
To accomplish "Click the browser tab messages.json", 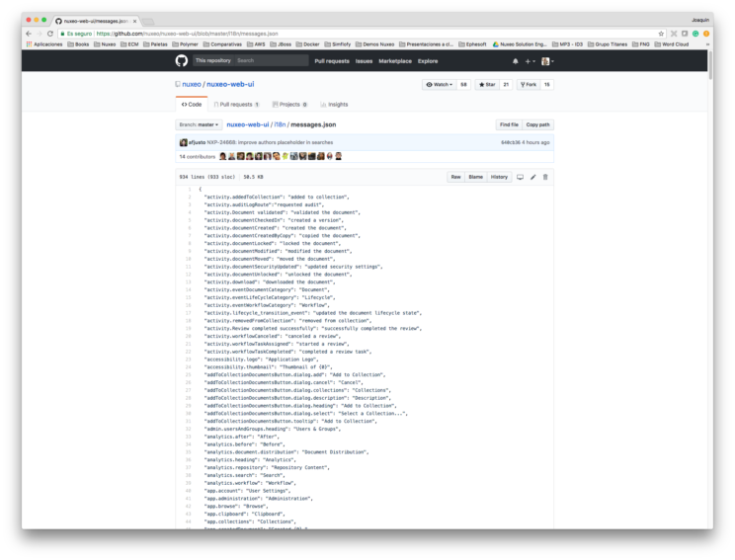I will click(x=96, y=21).
